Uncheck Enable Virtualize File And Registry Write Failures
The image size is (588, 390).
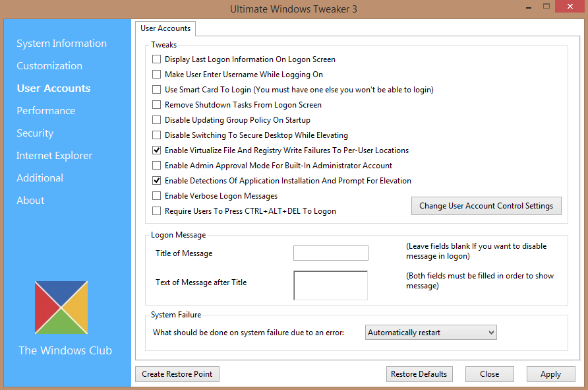click(156, 150)
